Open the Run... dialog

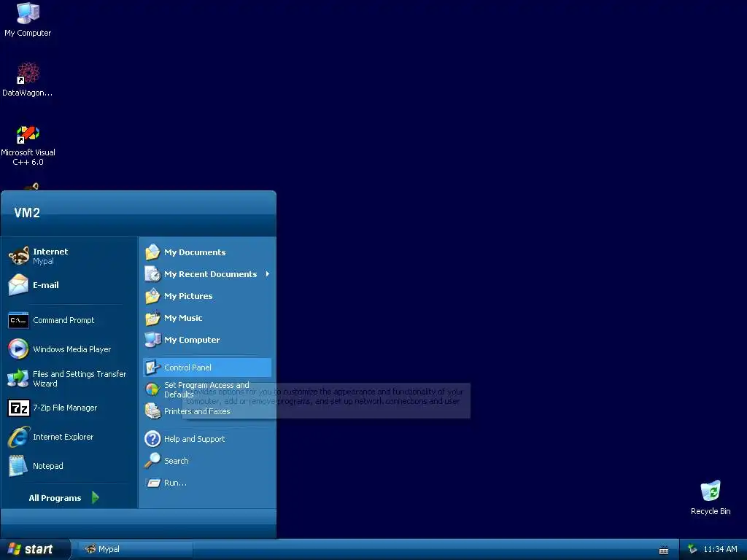pos(207,483)
